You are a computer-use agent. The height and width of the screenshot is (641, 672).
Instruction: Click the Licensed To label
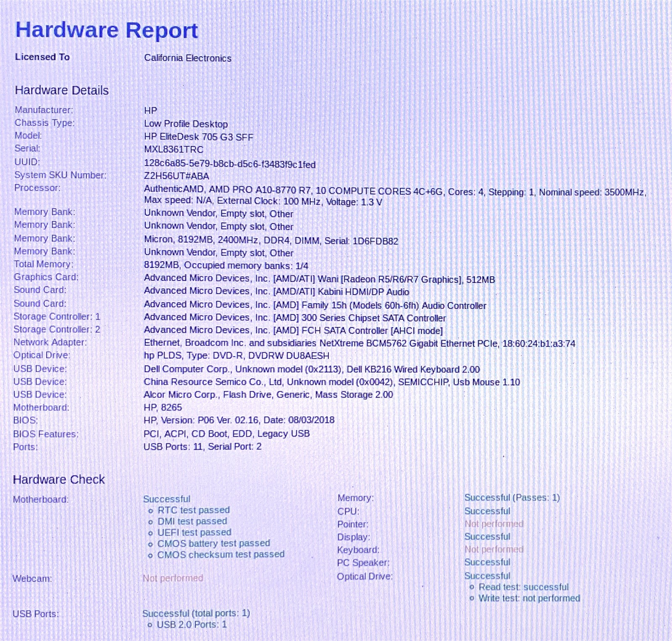click(x=42, y=57)
